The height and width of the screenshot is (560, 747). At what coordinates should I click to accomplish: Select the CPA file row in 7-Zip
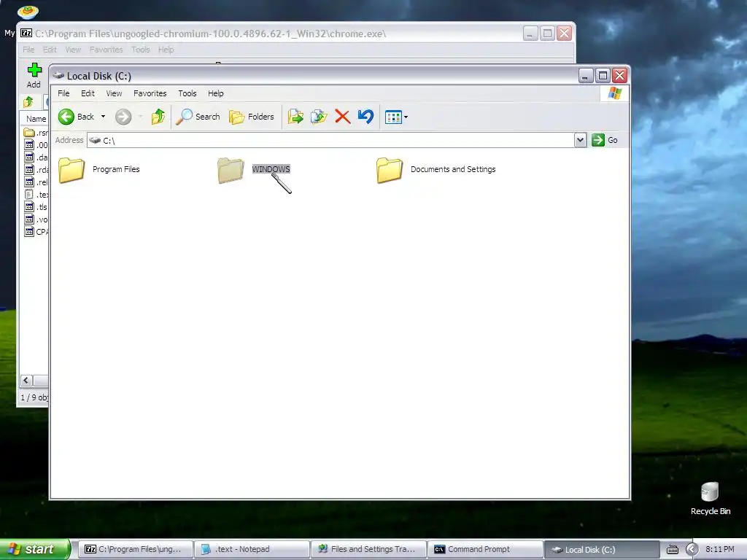click(x=36, y=232)
